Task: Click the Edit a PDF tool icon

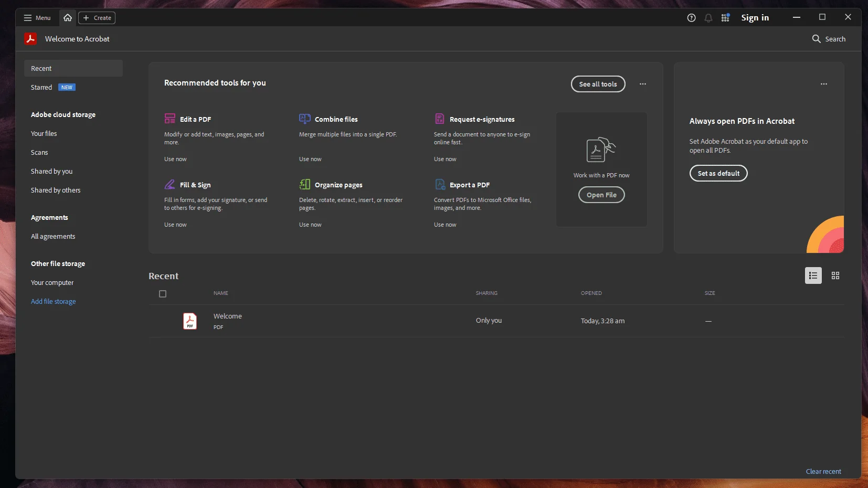Action: tap(170, 119)
